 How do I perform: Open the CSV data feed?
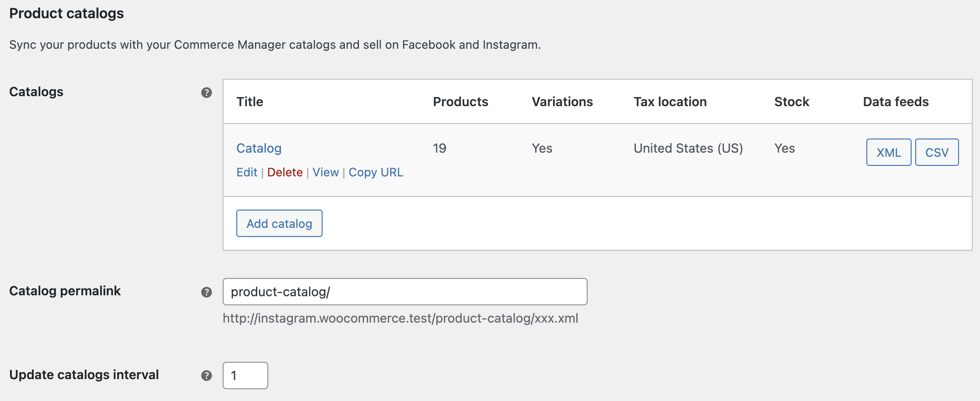point(937,152)
